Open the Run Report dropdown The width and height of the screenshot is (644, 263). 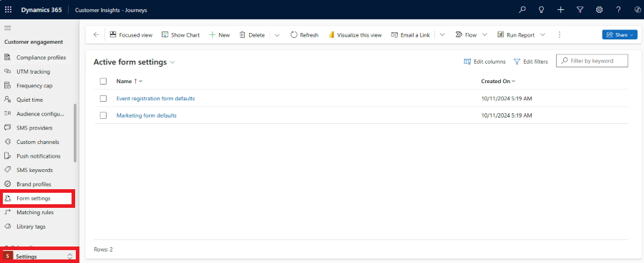point(521,35)
